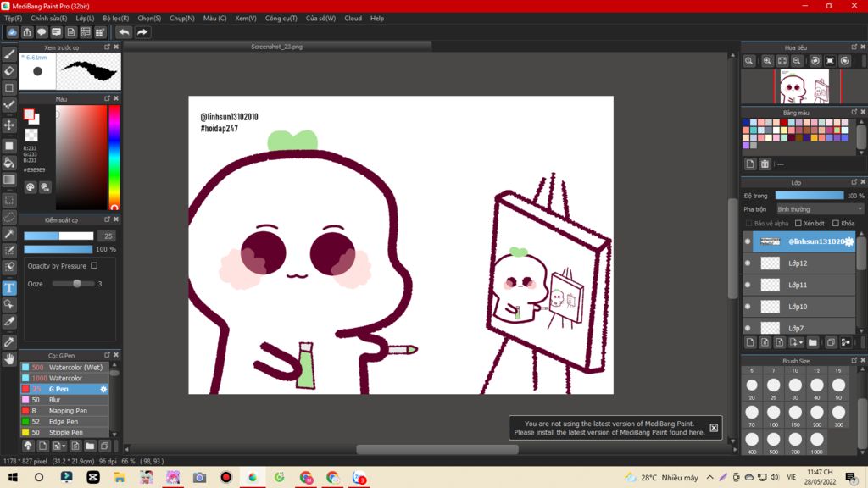Adjust the Ooze slider
The width and height of the screenshot is (868, 488).
click(74, 284)
